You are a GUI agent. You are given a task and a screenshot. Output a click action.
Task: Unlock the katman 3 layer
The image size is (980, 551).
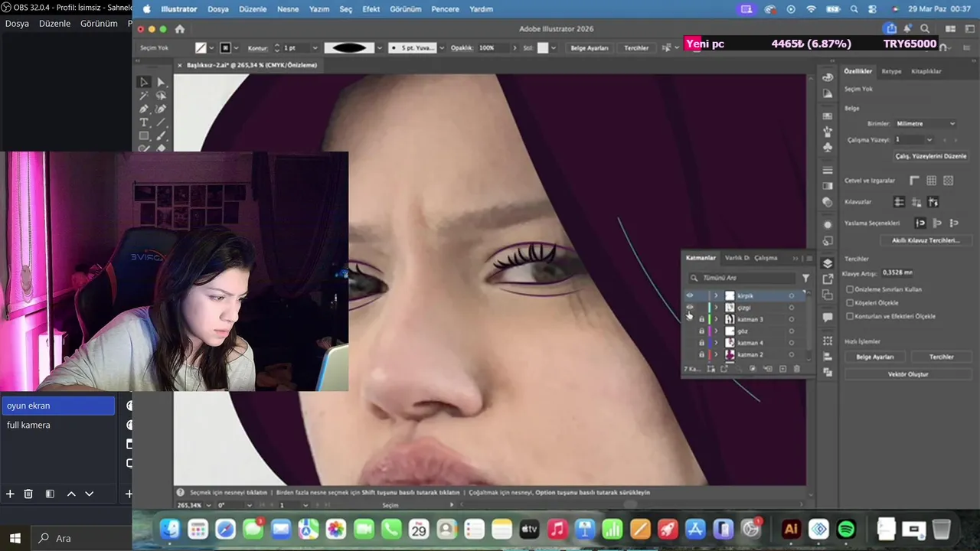pyautogui.click(x=701, y=319)
